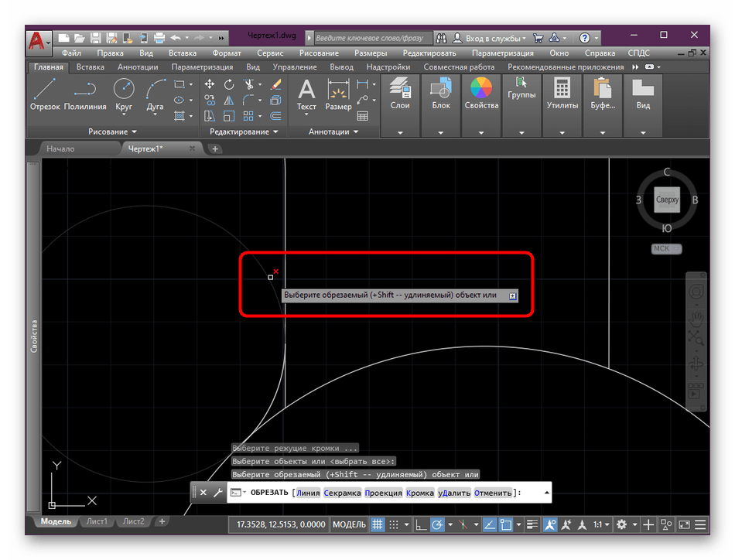Toggle Ortho mode in status bar
Image resolution: width=735 pixels, height=560 pixels.
(420, 525)
